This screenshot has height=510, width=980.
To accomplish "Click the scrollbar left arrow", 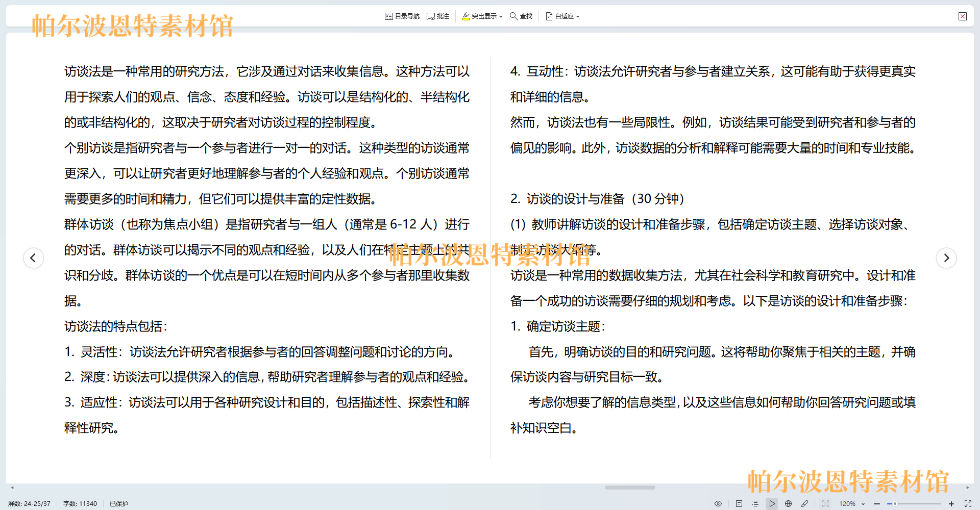I will pyautogui.click(x=12, y=488).
